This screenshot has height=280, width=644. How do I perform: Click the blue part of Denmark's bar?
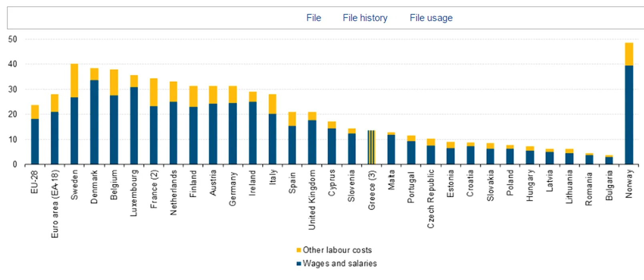pos(94,122)
